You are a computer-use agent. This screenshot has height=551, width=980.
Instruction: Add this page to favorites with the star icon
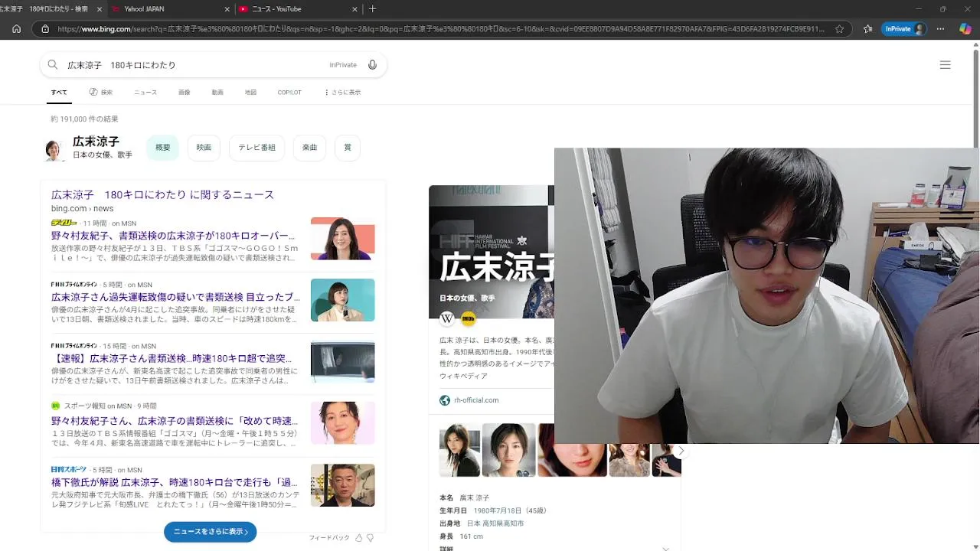(840, 29)
